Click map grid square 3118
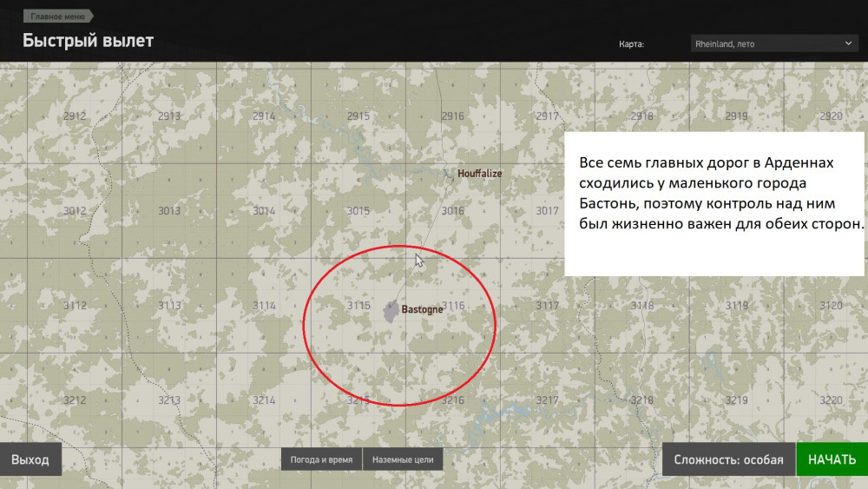The height and width of the screenshot is (489, 868). 642,305
